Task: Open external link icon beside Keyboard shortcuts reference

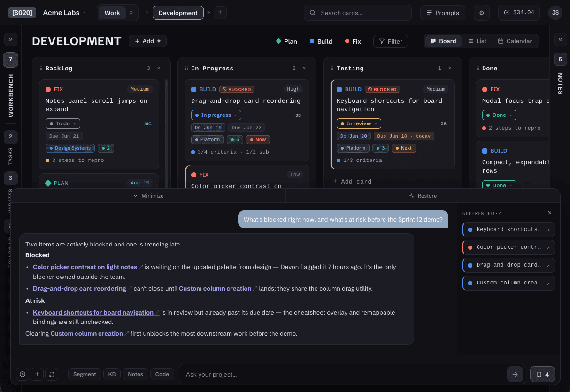Action: [x=548, y=230]
